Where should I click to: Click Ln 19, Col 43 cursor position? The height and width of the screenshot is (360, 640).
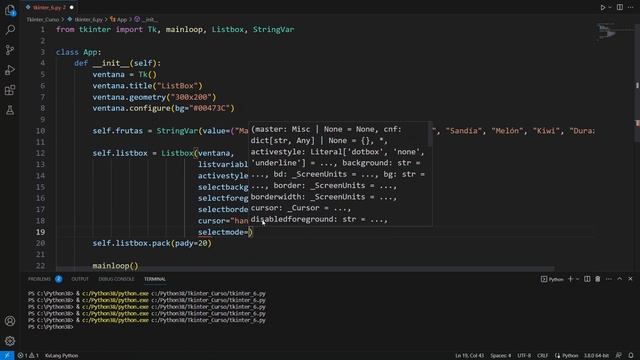[x=469, y=356]
